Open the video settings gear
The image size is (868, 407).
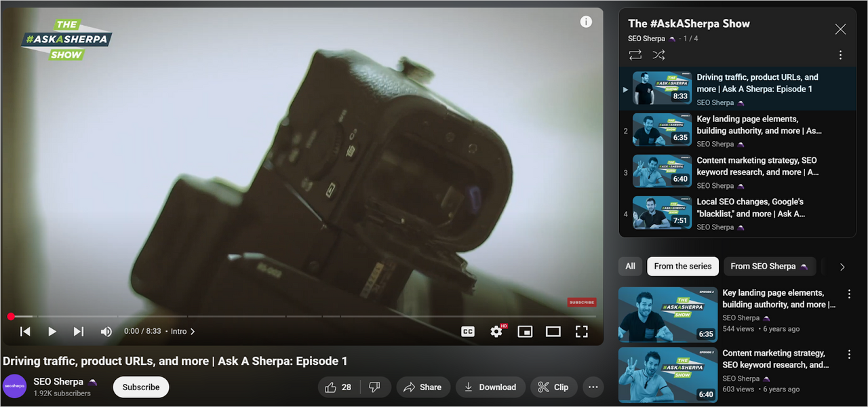pyautogui.click(x=496, y=332)
